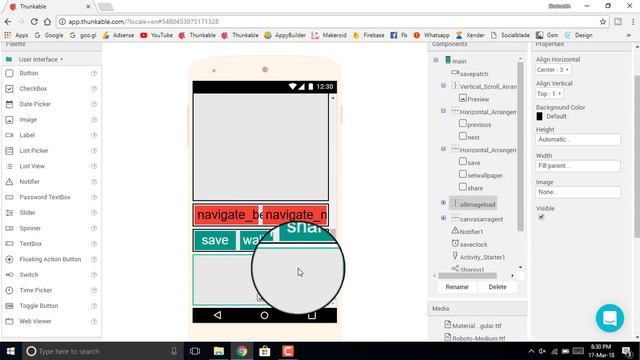Expand the allimageload node
Image resolution: width=640 pixels, height=360 pixels.
click(443, 203)
